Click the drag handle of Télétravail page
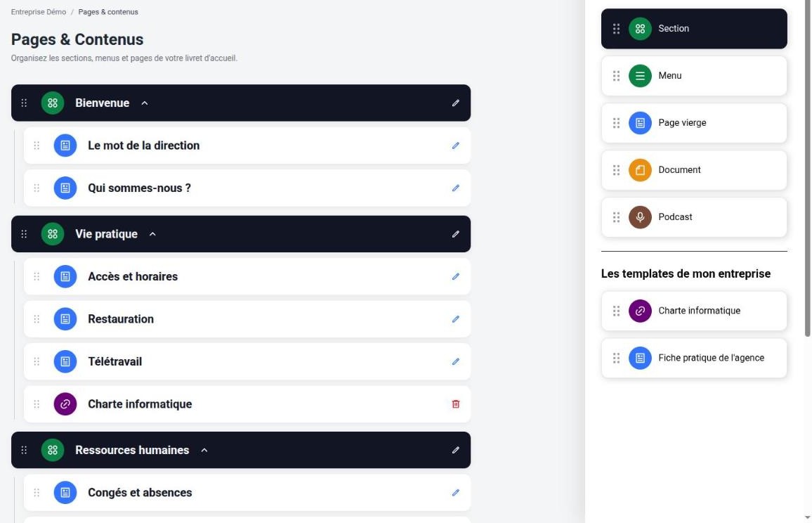This screenshot has width=812, height=523. [x=37, y=362]
